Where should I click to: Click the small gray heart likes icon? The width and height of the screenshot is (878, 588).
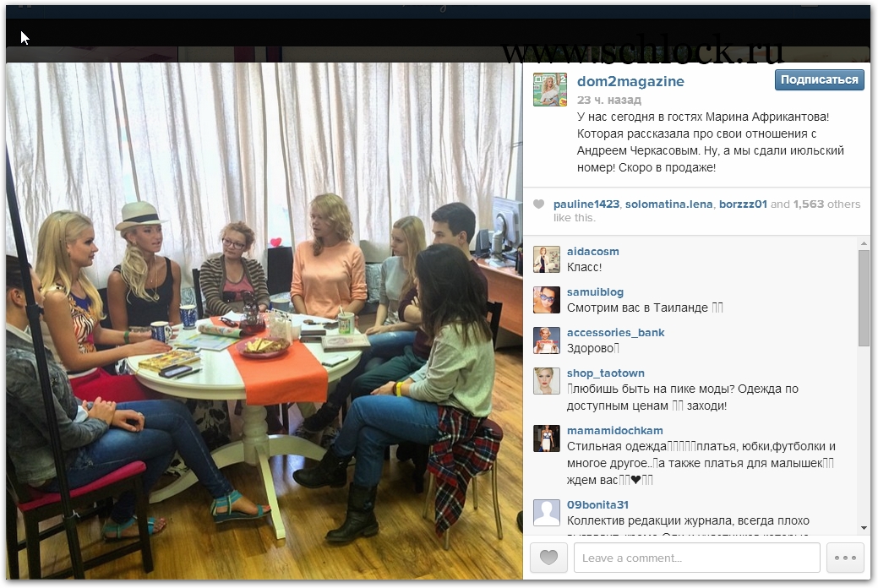coord(538,204)
